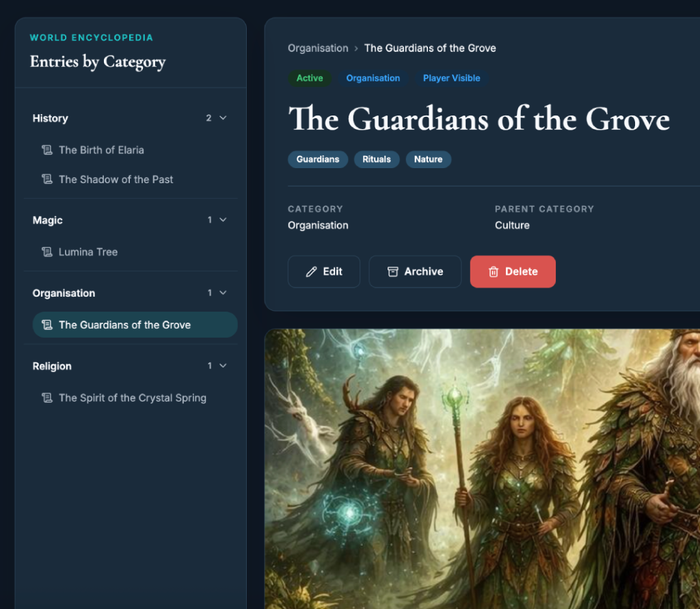Click the blue Organisation badge
The width and height of the screenshot is (700, 609).
click(x=373, y=78)
